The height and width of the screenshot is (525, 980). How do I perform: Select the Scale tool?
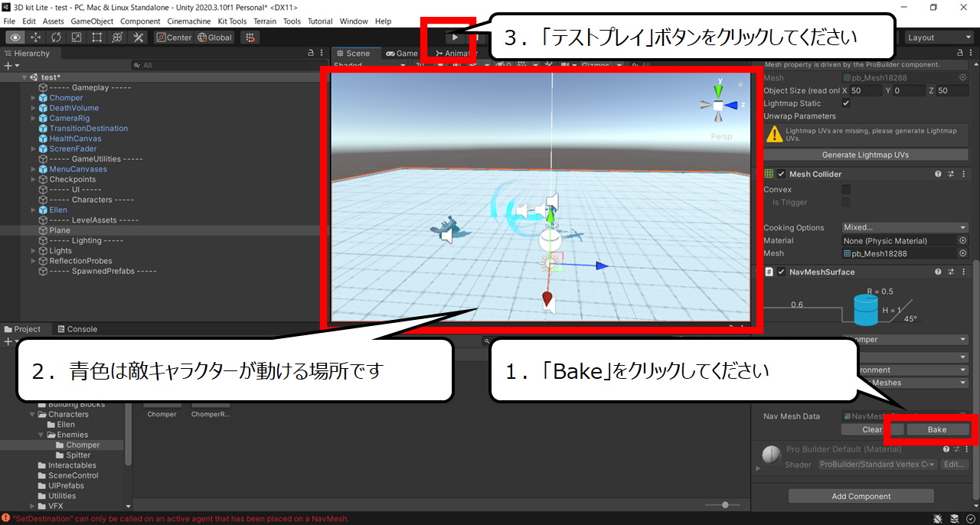point(77,37)
